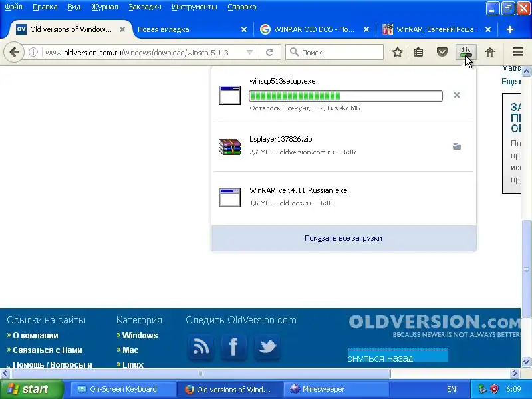Screen dimensions: 532x399
Task: Click the network tray icon beside the red shield
Action: click(482, 389)
